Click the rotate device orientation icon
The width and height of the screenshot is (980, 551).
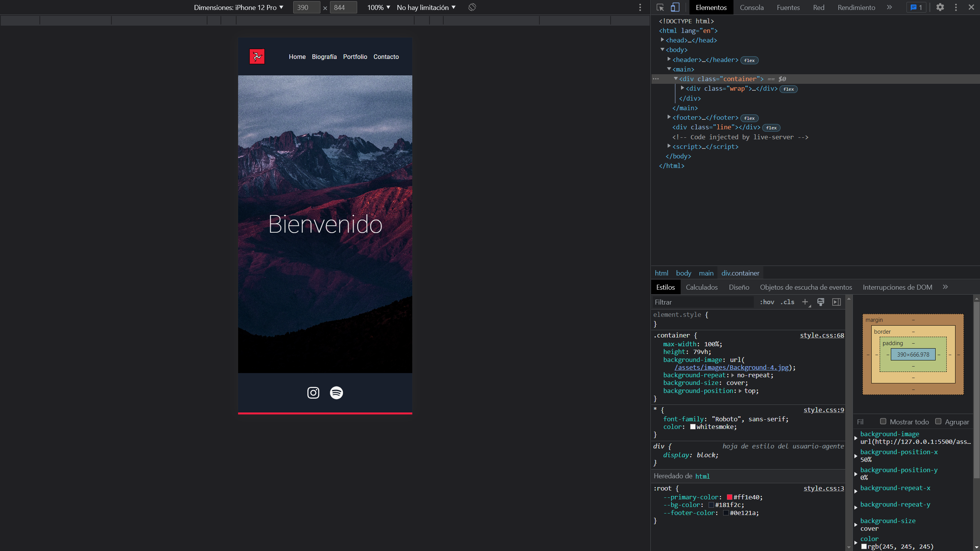(472, 7)
